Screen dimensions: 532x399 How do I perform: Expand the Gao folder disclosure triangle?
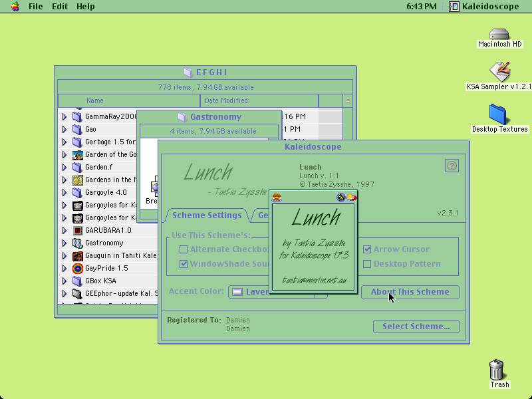[x=65, y=129]
